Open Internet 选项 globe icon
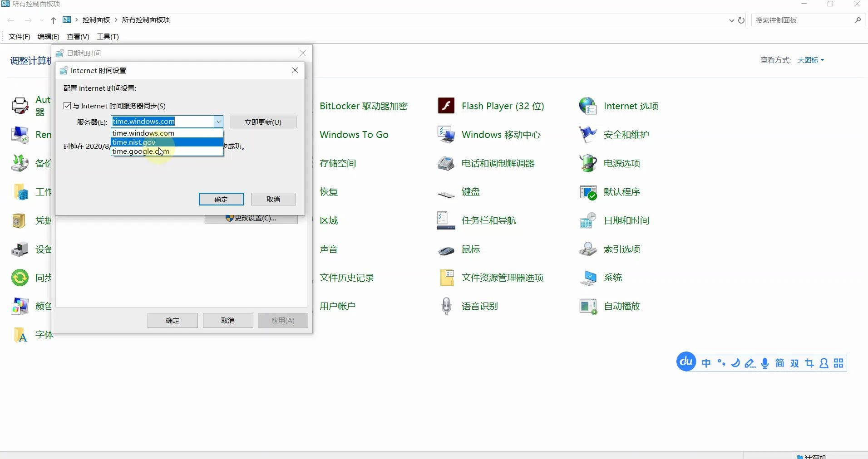 point(588,106)
